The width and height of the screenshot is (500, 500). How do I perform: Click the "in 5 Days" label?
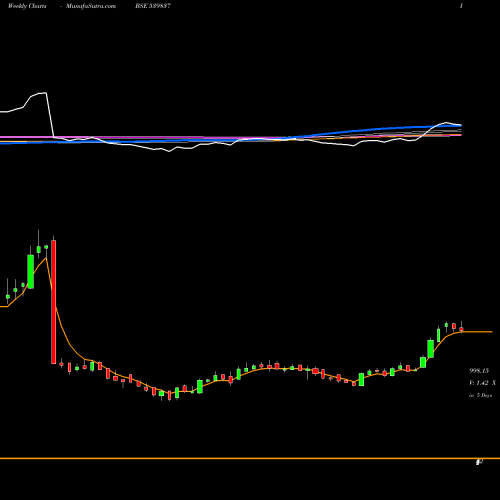coord(480,395)
